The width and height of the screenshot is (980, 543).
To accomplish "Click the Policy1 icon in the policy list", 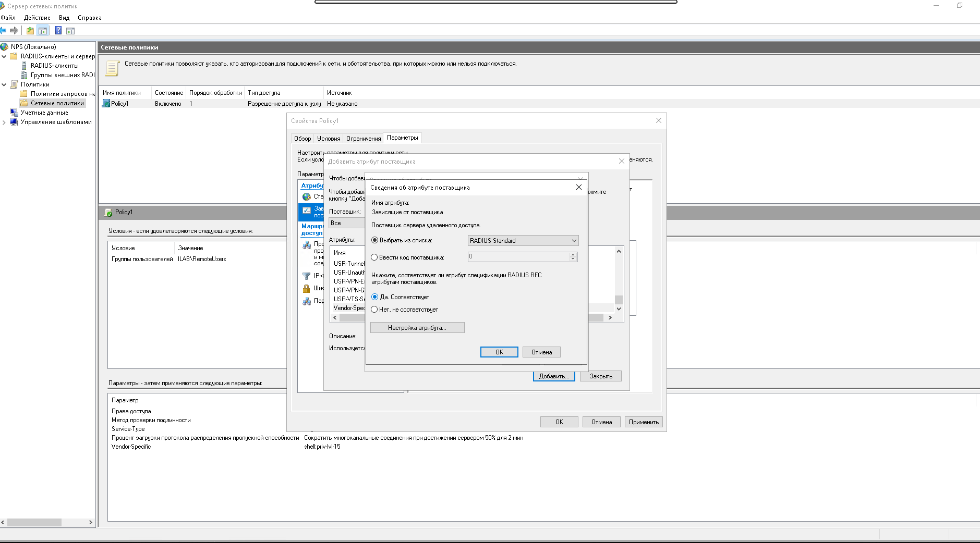I will [x=106, y=104].
